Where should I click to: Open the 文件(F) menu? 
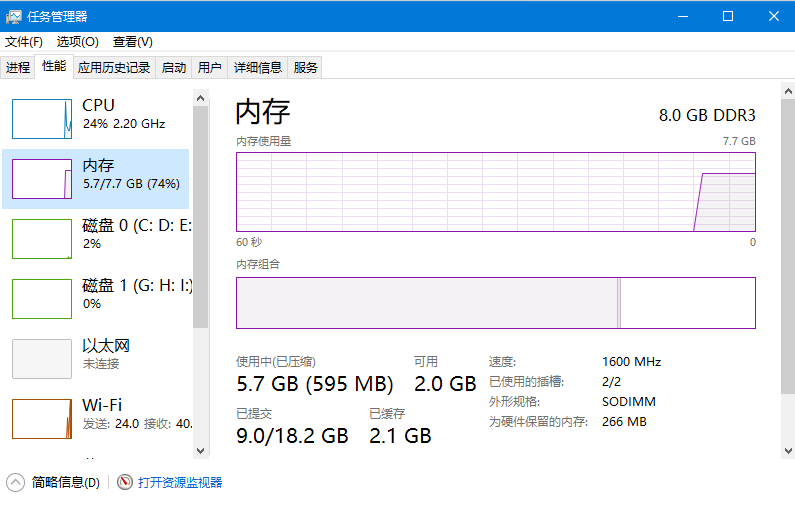[24, 42]
